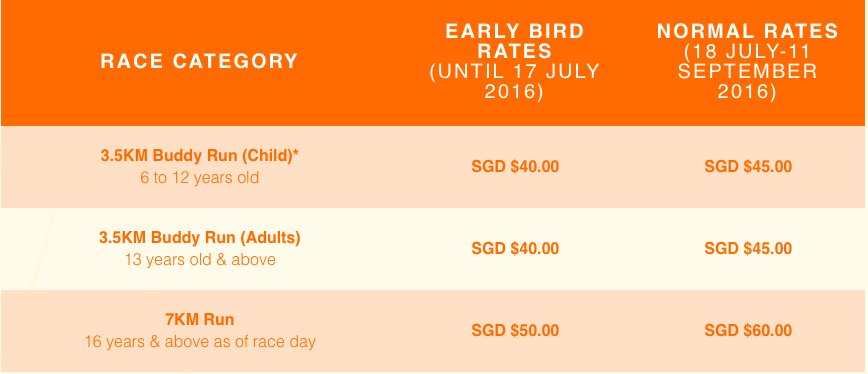This screenshot has height=374, width=868.
Task: Click 16 years & above as of race day
Action: [x=199, y=342]
